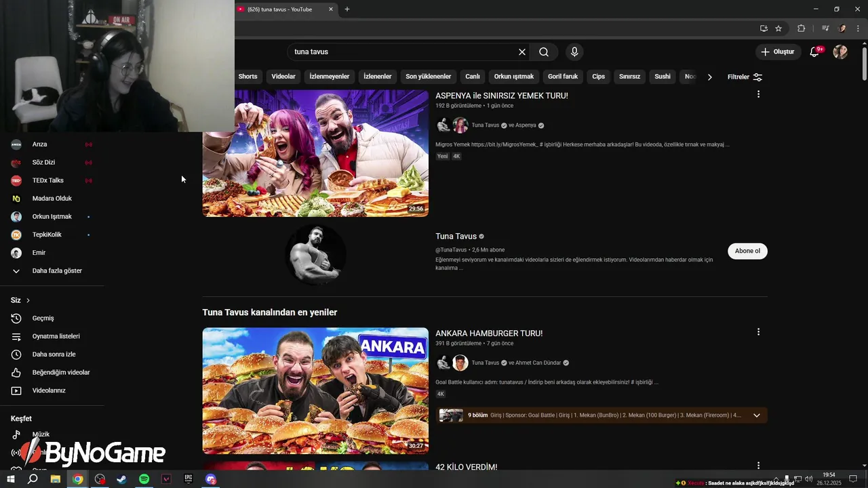Open the Windows Start menu

tap(11, 479)
